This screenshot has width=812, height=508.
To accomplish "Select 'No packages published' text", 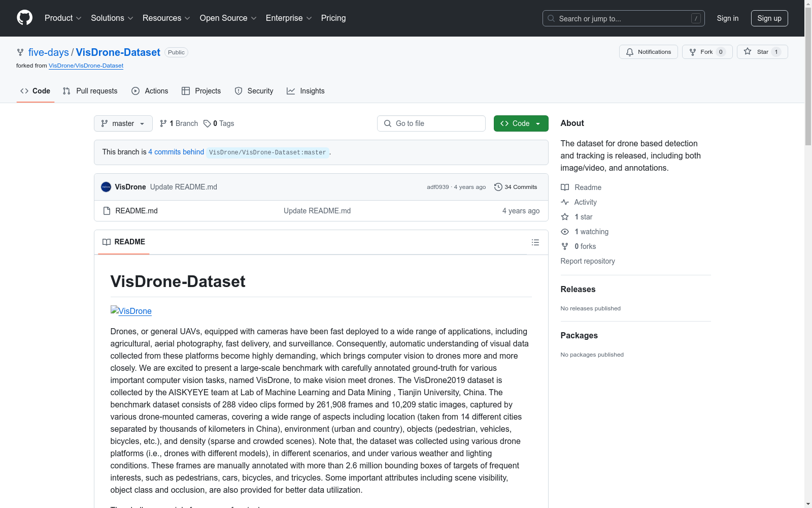I will point(592,355).
